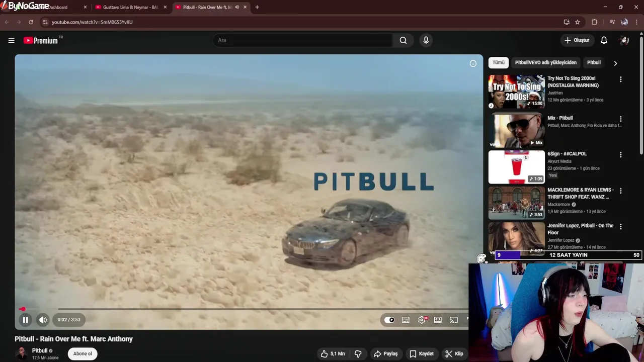Install app icon in address bar
This screenshot has height=362, width=644.
[x=567, y=22]
